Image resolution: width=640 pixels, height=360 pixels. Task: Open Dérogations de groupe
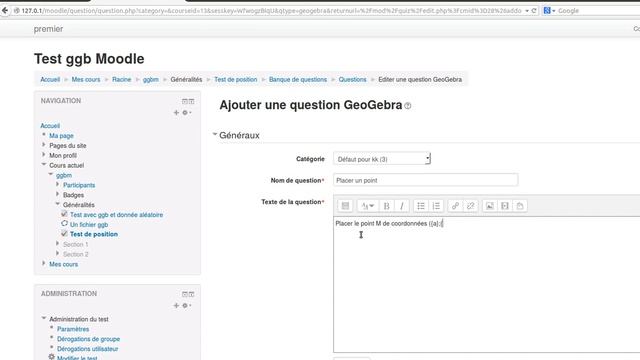(88, 339)
